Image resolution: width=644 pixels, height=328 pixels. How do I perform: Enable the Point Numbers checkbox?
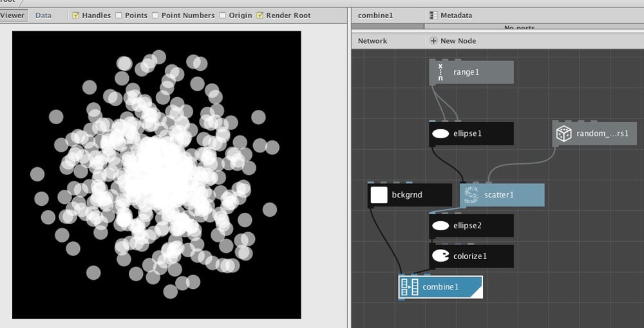[155, 15]
